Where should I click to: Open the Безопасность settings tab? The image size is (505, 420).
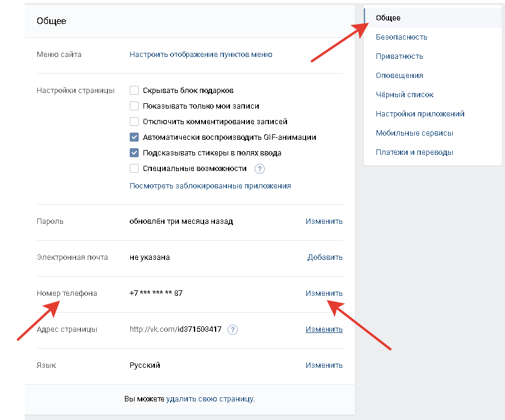pyautogui.click(x=401, y=37)
